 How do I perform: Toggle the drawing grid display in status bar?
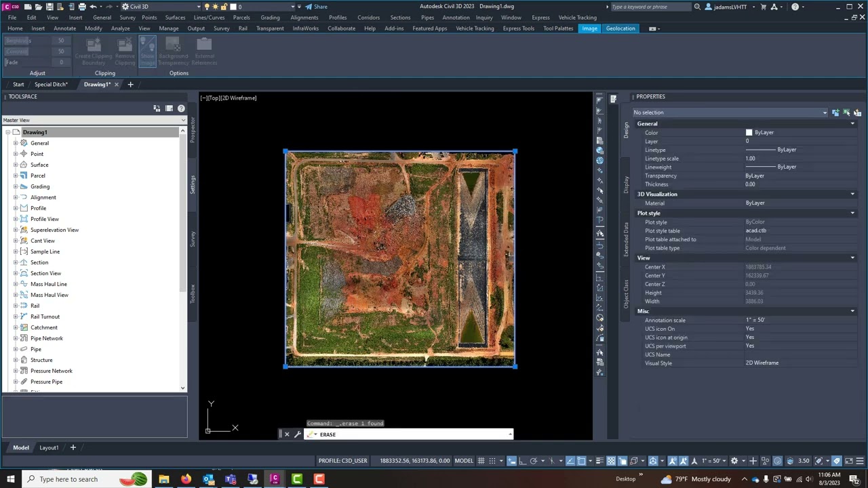[x=481, y=461]
